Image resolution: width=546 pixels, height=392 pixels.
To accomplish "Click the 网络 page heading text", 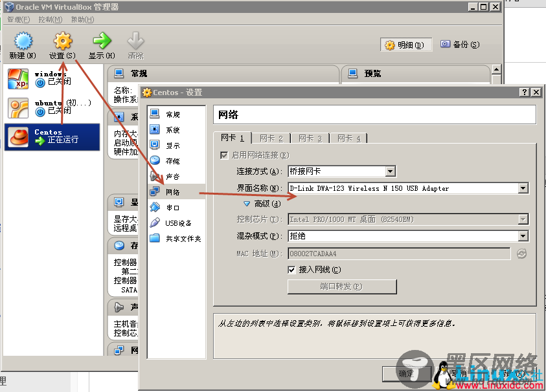I will pyautogui.click(x=228, y=114).
